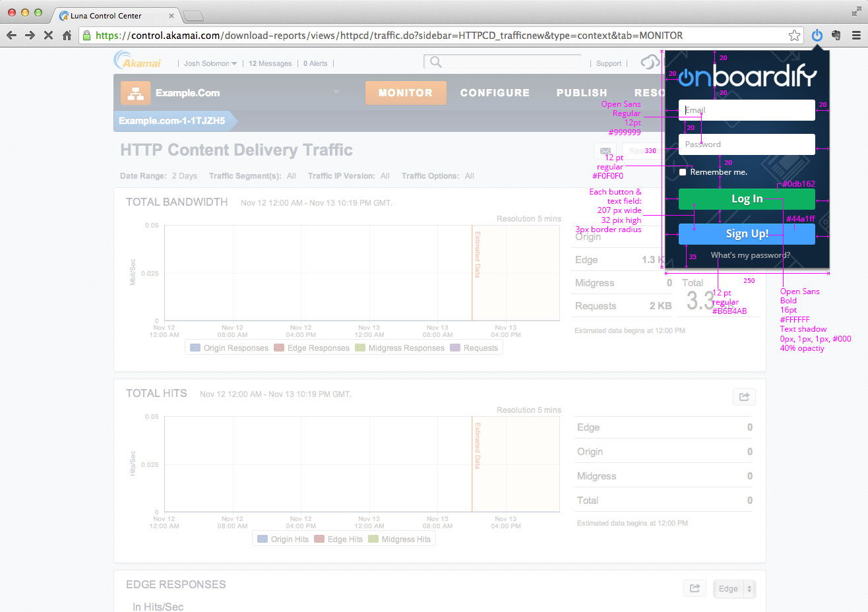Check the Remember me checkbox
This screenshot has height=612, width=868.
(683, 172)
